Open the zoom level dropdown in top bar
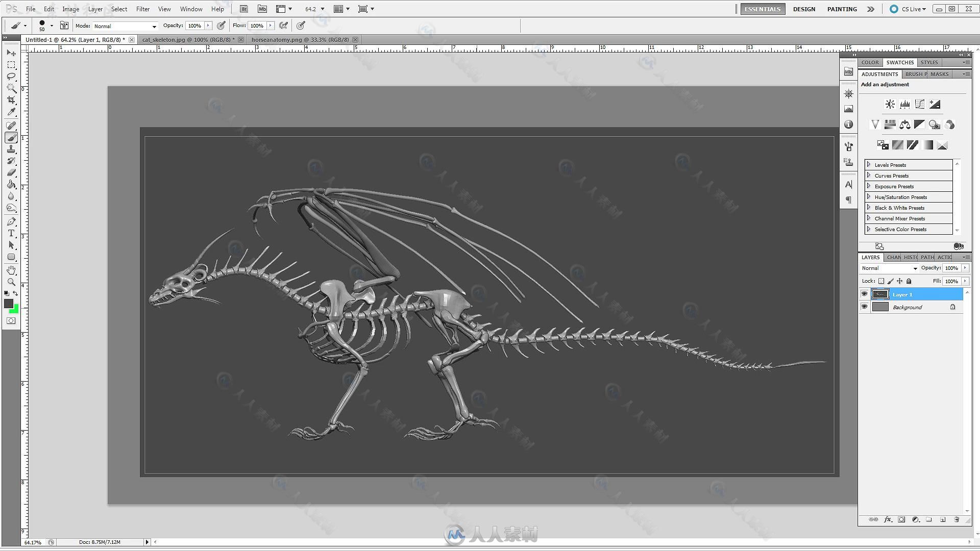980x551 pixels. (323, 9)
